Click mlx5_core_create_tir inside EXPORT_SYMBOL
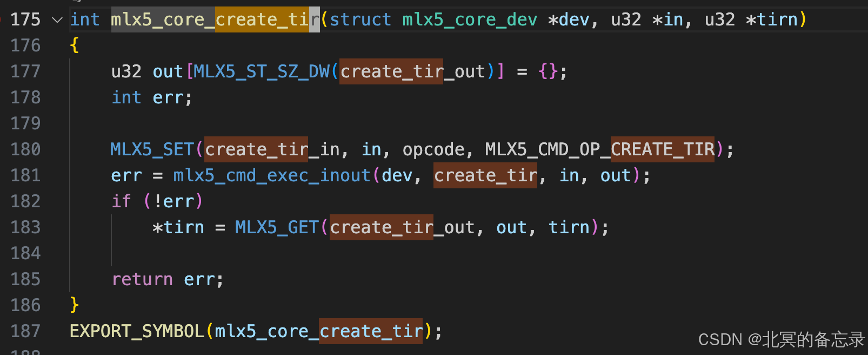The image size is (868, 355). pyautogui.click(x=319, y=331)
